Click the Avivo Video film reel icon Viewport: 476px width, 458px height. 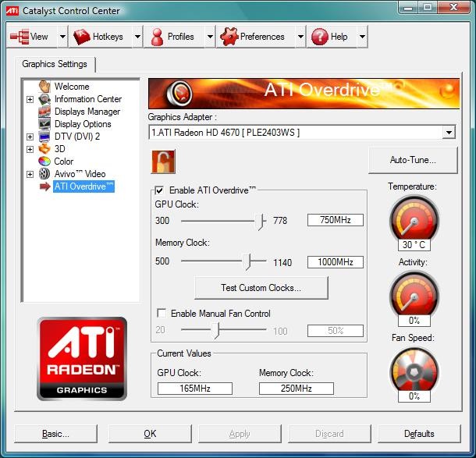coord(44,174)
